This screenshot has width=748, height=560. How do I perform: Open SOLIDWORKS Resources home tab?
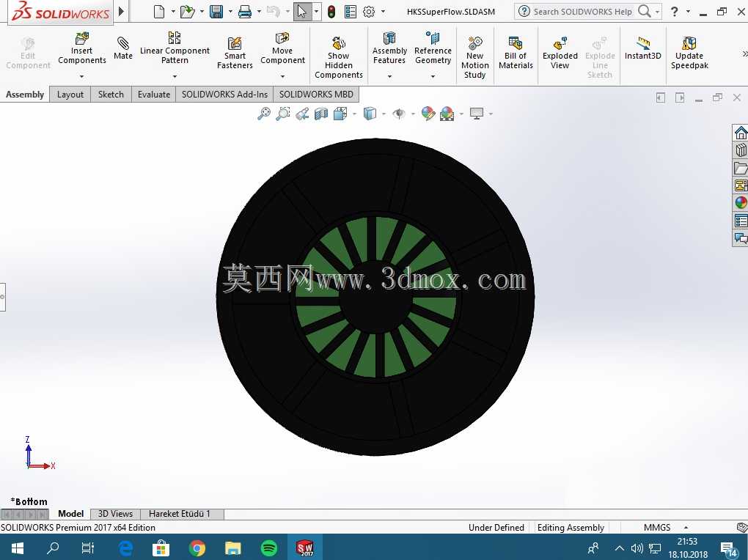coord(741,132)
